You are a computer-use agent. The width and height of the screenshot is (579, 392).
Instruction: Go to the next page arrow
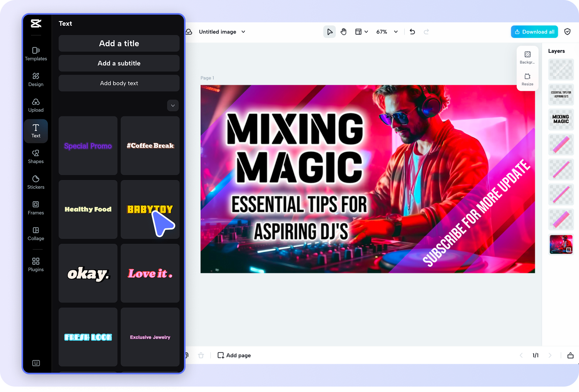(x=550, y=355)
